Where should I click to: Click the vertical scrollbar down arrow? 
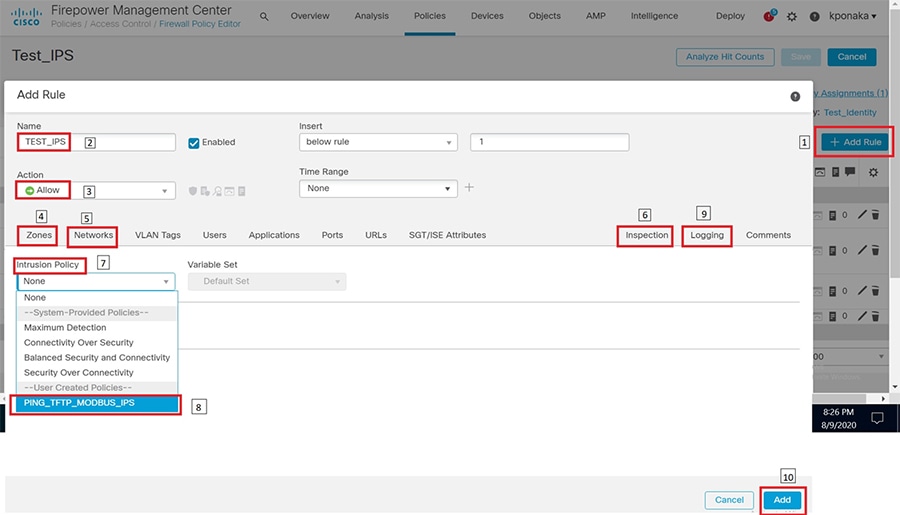coord(894,387)
